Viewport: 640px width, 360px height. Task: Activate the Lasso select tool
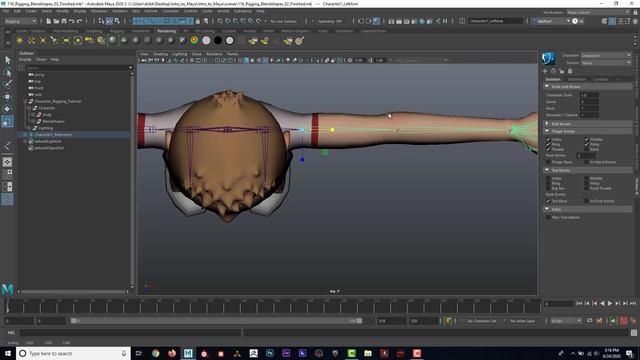(7, 73)
